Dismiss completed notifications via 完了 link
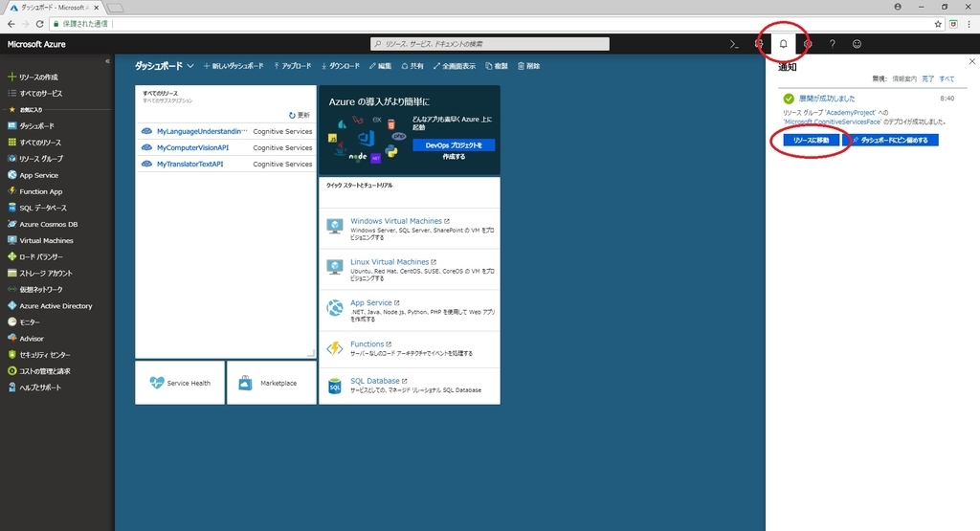Image resolution: width=980 pixels, height=531 pixels. coord(927,78)
